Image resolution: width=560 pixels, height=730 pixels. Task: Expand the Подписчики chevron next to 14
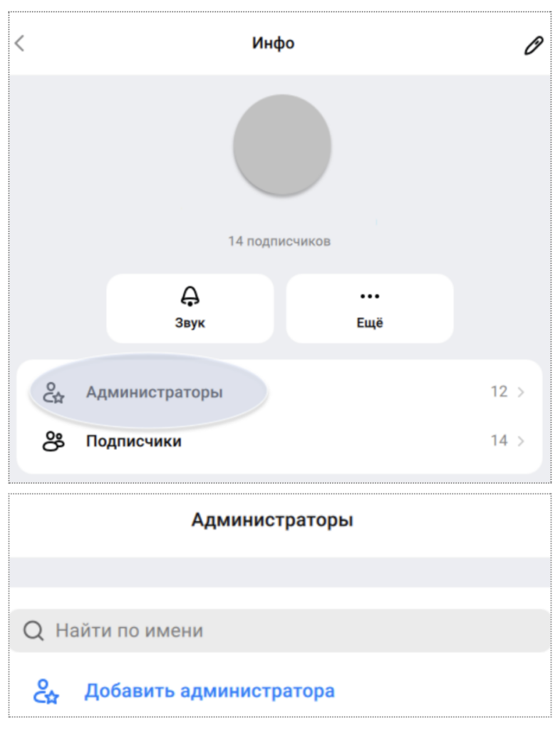point(521,441)
